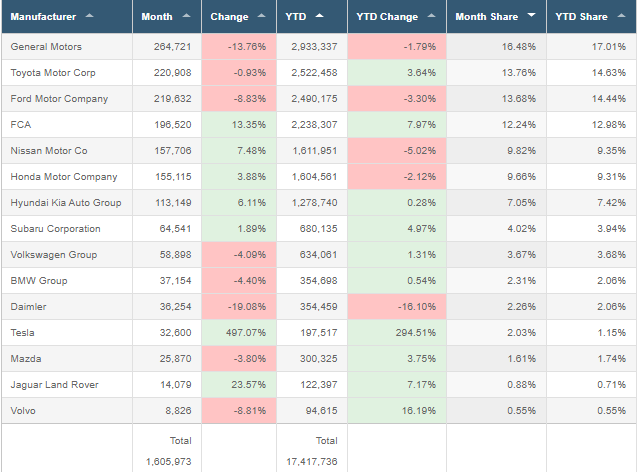Click Volvo month value 8,826
Screen dimensions: 642x472
click(x=178, y=411)
